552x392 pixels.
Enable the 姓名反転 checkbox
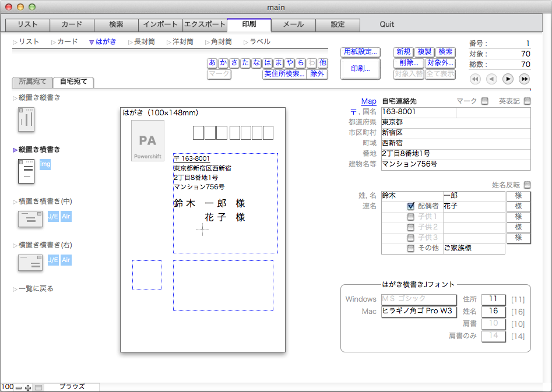click(527, 185)
